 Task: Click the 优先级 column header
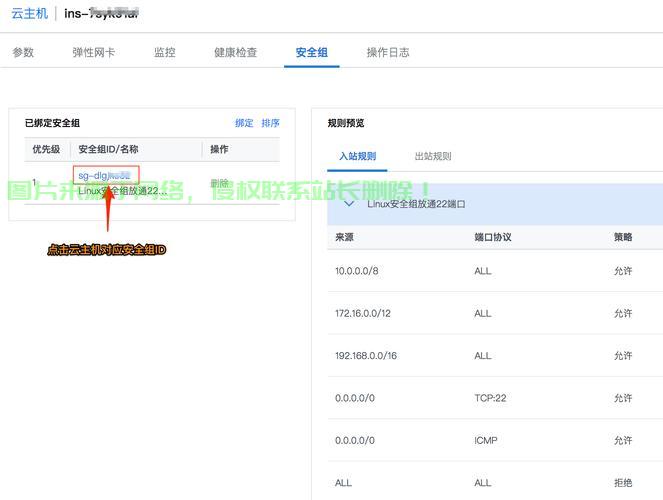46,149
